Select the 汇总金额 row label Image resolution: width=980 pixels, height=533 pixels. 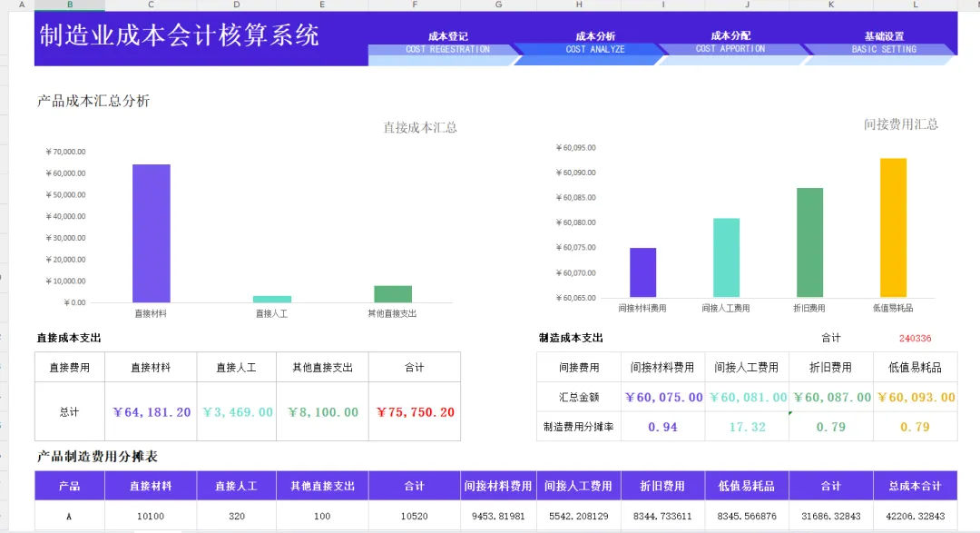click(579, 397)
